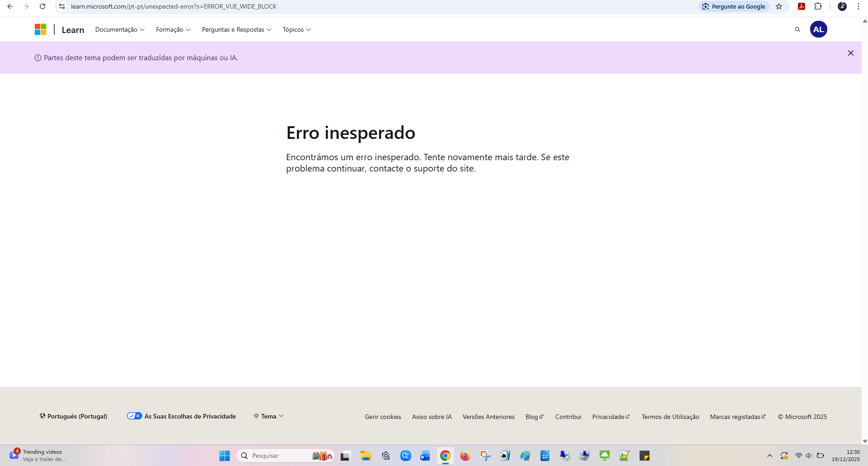The image size is (868, 466).
Task: Expand the Tópicos dropdown
Action: [296, 29]
